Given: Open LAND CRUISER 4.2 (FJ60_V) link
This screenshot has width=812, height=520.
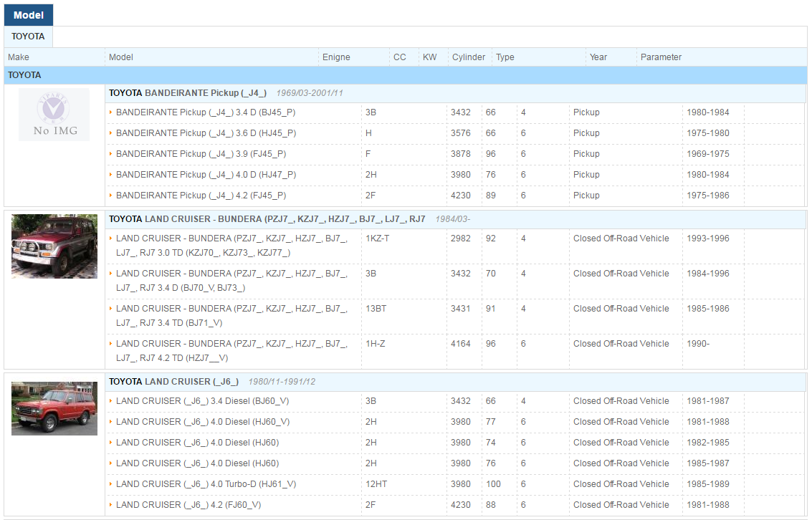Looking at the screenshot, I should tap(188, 504).
